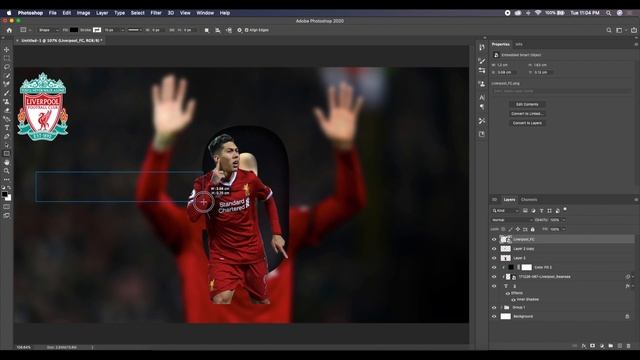Image resolution: width=640 pixels, height=360 pixels.
Task: Open path arrangement icon in options bar
Action: tap(229, 30)
